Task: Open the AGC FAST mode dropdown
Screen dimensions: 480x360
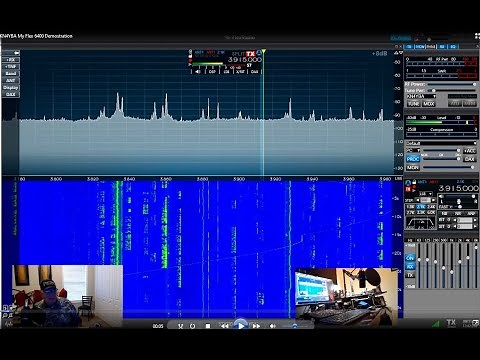Action: point(447,207)
